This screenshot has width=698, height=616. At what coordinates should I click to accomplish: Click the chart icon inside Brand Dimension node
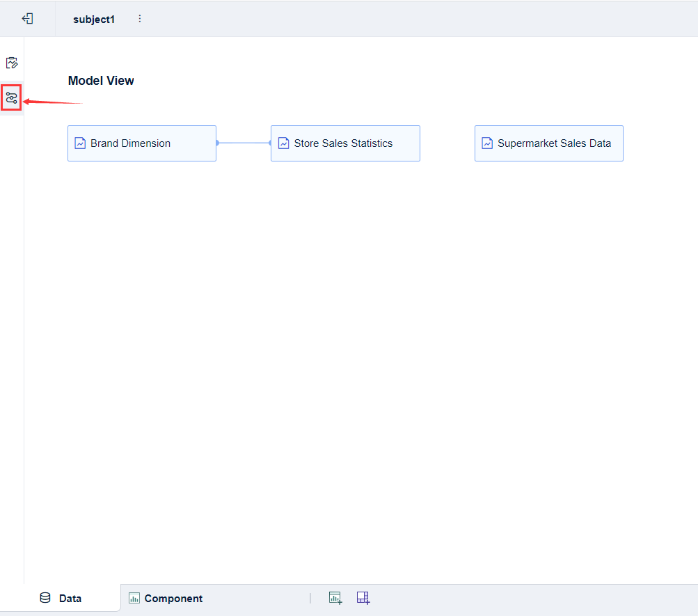(x=79, y=143)
